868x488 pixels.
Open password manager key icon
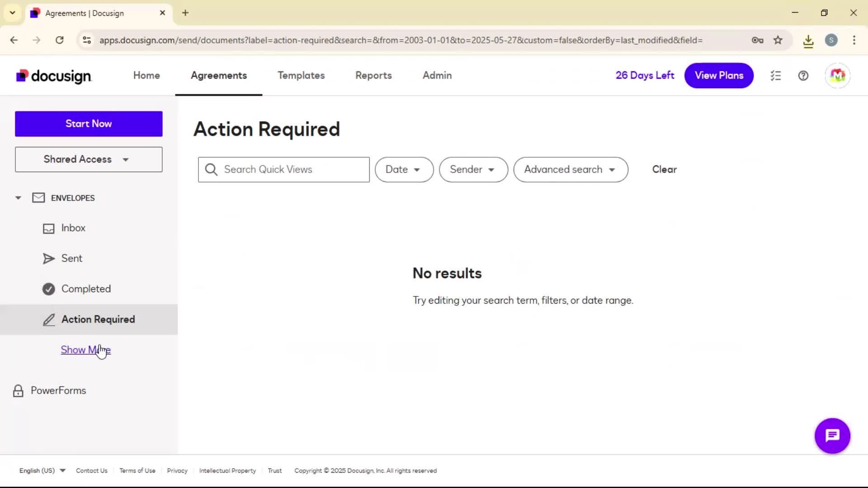coord(758,40)
